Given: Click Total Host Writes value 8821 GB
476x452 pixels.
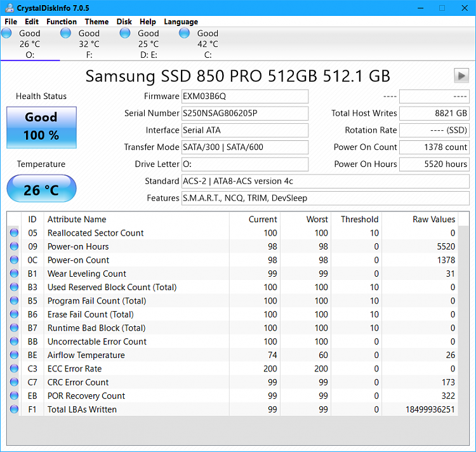Looking at the screenshot, I should point(434,113).
